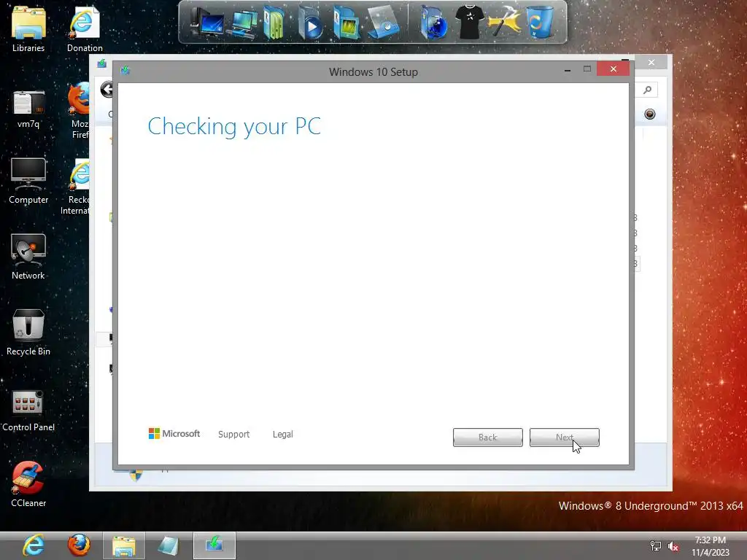747x560 pixels.
Task: Click the search magnifier in background window
Action: coord(647,90)
